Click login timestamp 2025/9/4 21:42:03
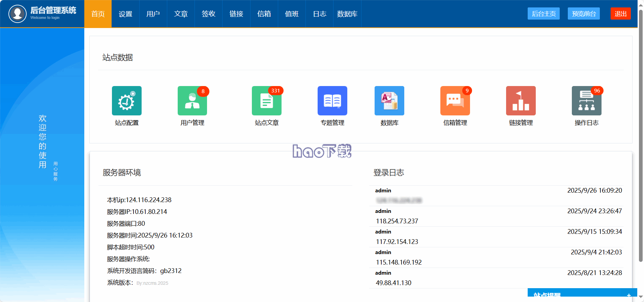 [596, 252]
